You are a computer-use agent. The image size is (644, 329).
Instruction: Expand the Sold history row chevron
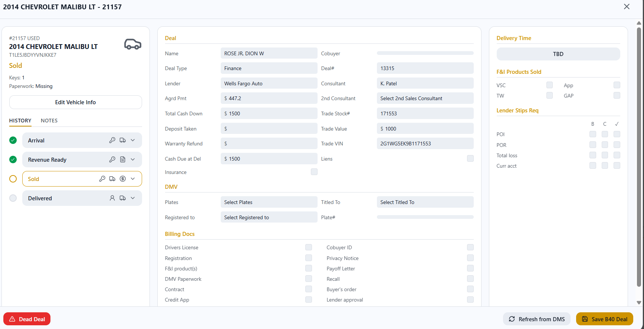[133, 179]
